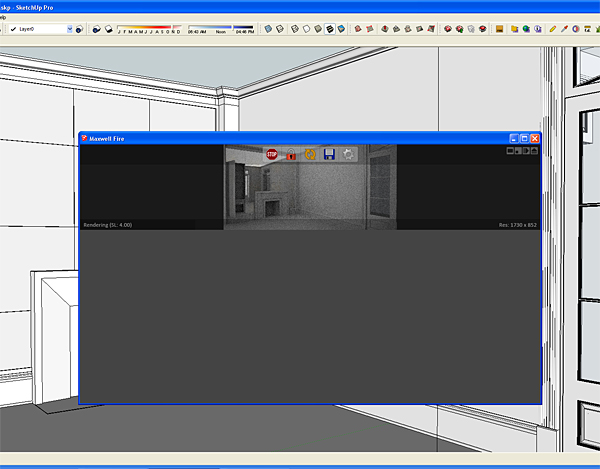Image resolution: width=600 pixels, height=469 pixels.
Task: Click the last small view button in Maxwell Fire
Action: (534, 151)
